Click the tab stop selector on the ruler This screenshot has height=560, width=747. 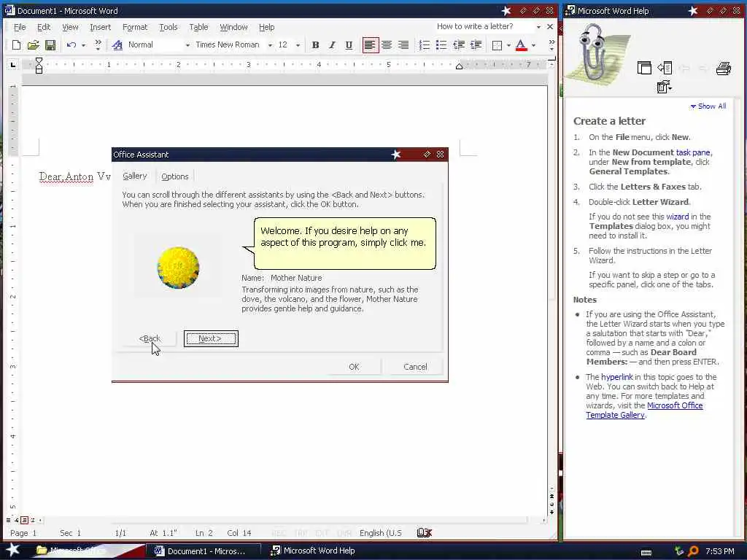(13, 64)
